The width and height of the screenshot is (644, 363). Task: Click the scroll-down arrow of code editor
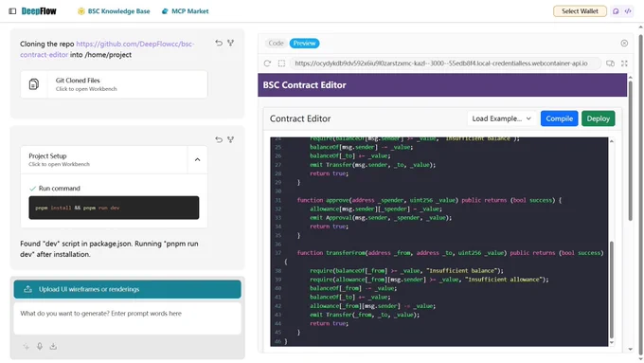pos(612,342)
